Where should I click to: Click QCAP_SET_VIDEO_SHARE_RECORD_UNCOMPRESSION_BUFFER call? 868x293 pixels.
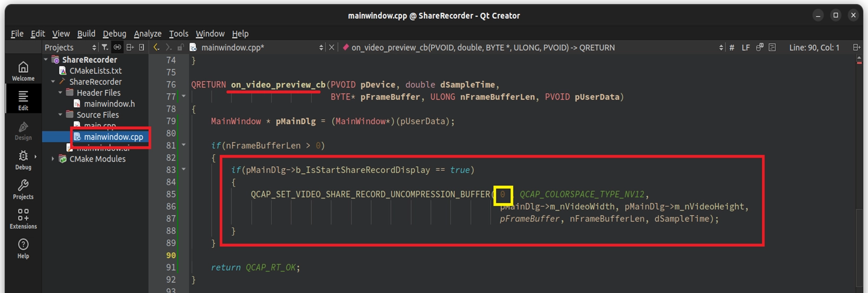pos(370,194)
